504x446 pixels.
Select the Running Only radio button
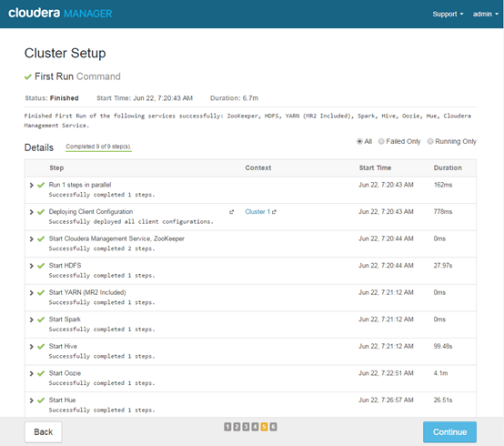pyautogui.click(x=430, y=141)
